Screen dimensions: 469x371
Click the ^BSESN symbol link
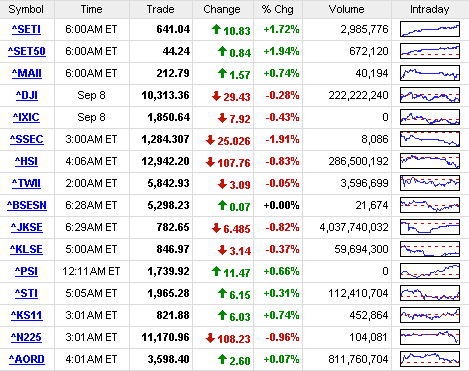coord(27,205)
